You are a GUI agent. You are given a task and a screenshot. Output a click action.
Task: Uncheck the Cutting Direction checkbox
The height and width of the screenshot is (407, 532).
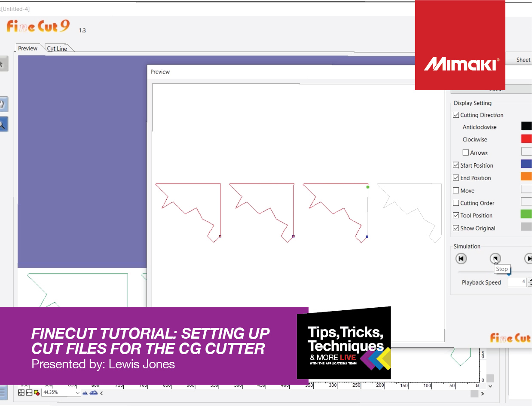456,115
